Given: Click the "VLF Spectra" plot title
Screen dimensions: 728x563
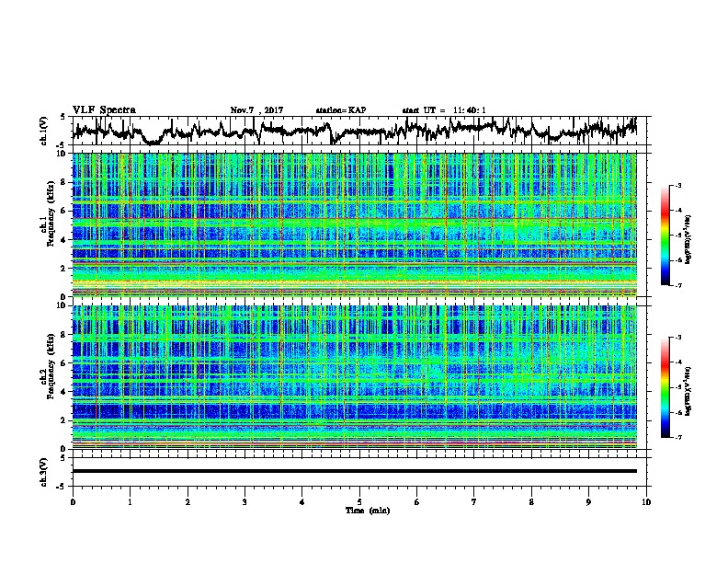Looking at the screenshot, I should click(104, 110).
